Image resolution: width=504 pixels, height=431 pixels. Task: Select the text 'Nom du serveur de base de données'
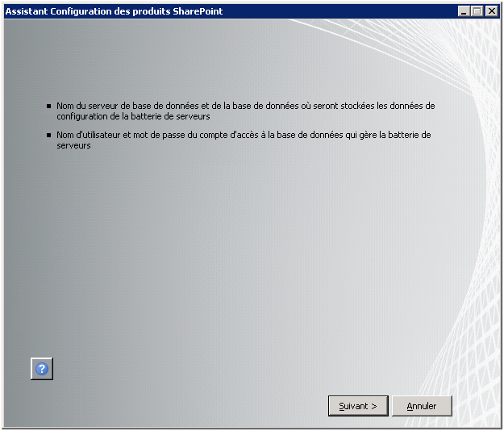click(x=127, y=106)
